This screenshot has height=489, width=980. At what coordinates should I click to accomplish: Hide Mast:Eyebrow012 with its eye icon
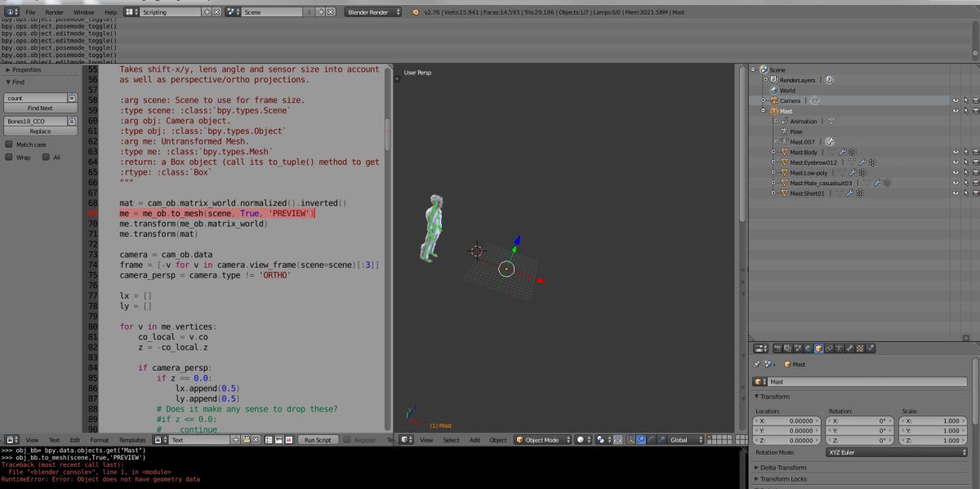click(x=955, y=162)
